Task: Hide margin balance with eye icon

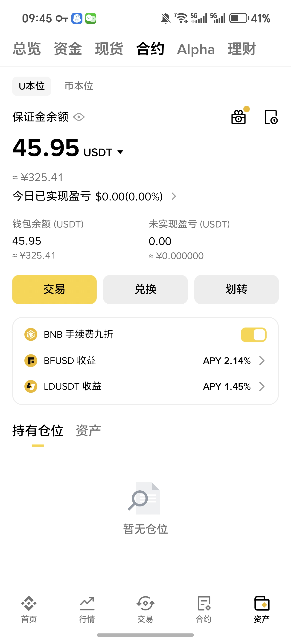Action: (x=79, y=117)
